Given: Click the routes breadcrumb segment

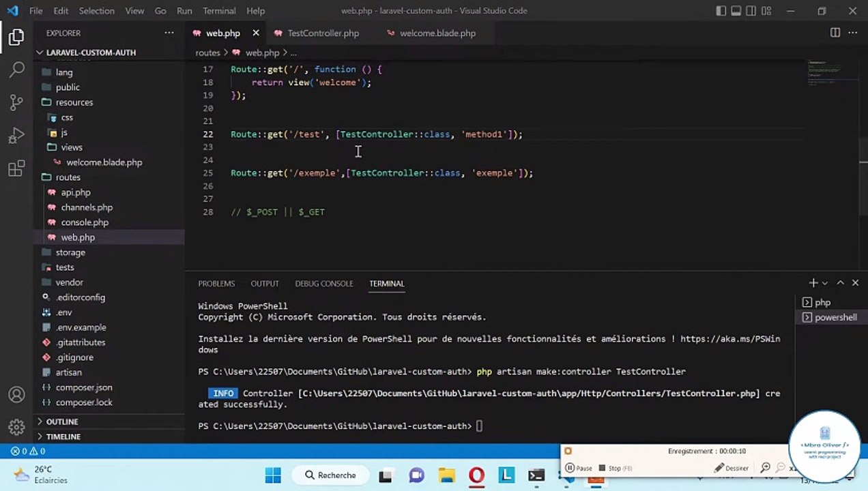Looking at the screenshot, I should click(207, 53).
